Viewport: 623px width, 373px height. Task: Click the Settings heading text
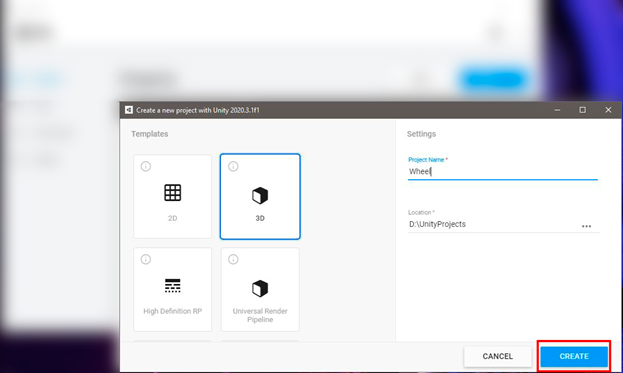(x=421, y=134)
